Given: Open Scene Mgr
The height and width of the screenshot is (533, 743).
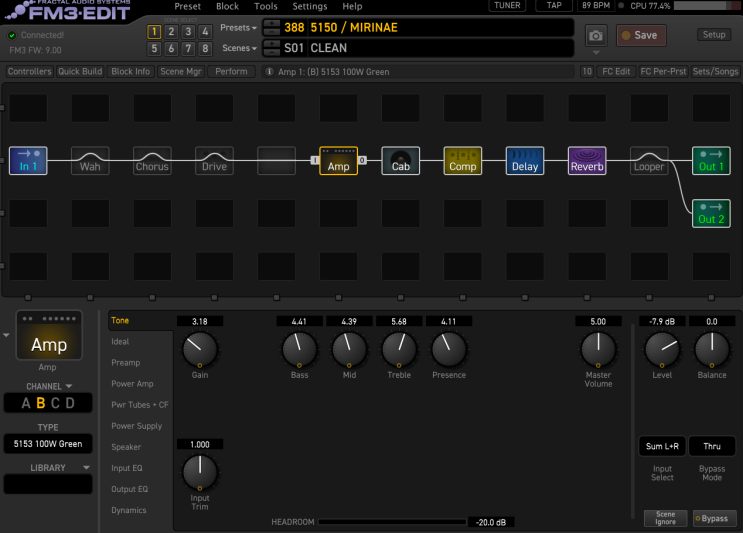Looking at the screenshot, I should click(181, 72).
